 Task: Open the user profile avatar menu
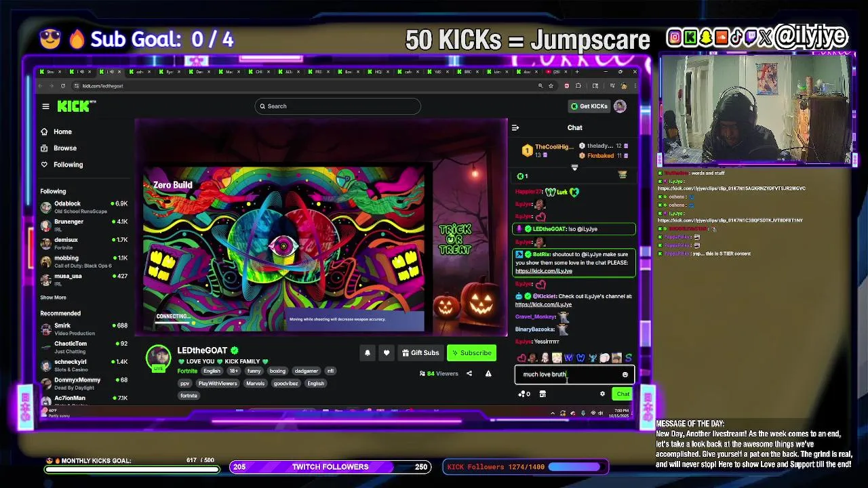(x=620, y=106)
